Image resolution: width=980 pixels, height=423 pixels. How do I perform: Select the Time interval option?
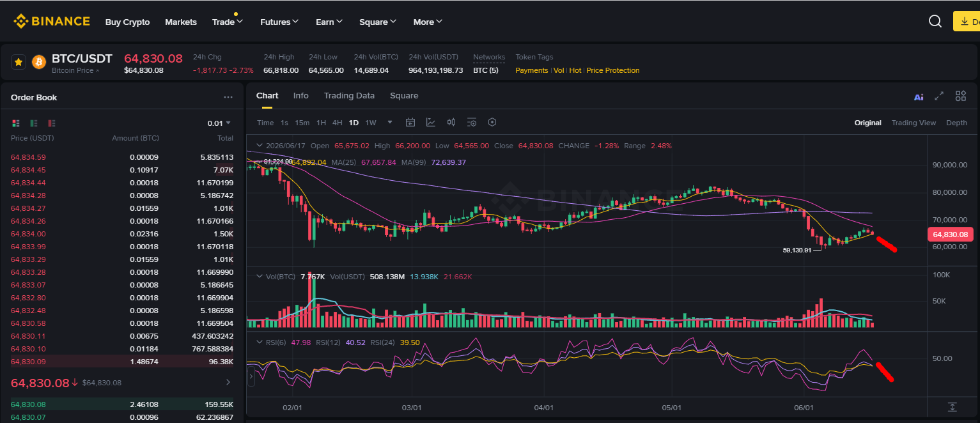[265, 123]
